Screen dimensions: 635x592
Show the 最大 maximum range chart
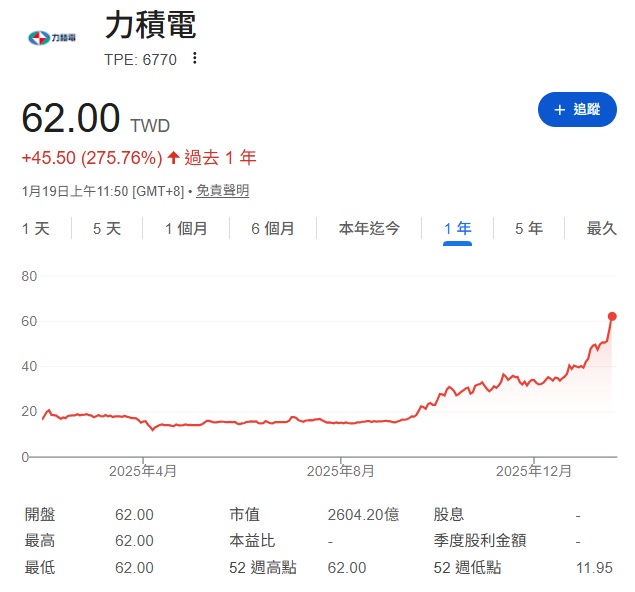(602, 228)
